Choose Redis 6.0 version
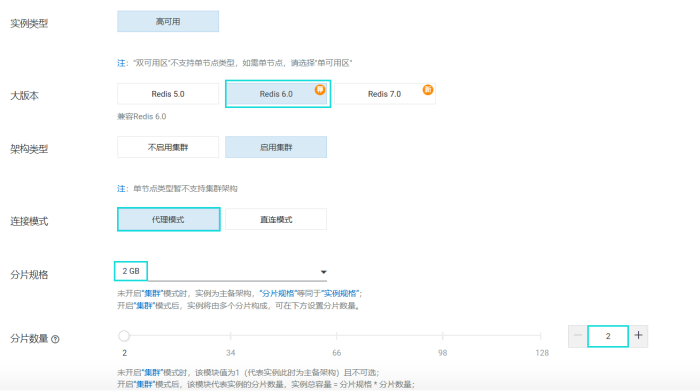The width and height of the screenshot is (700, 392). (276, 94)
